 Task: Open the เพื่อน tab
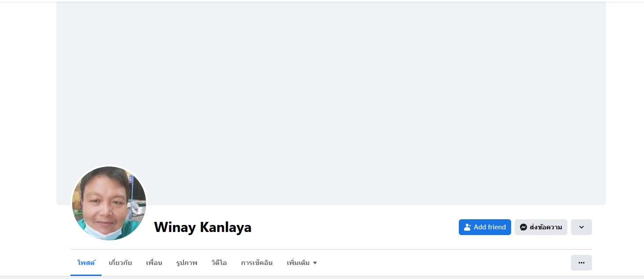coord(154,263)
